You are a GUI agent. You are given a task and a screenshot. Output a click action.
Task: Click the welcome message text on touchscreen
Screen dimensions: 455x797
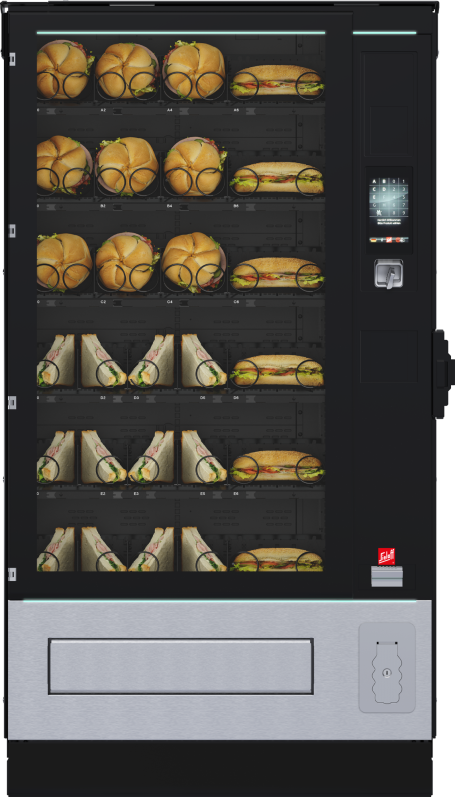click(x=389, y=222)
